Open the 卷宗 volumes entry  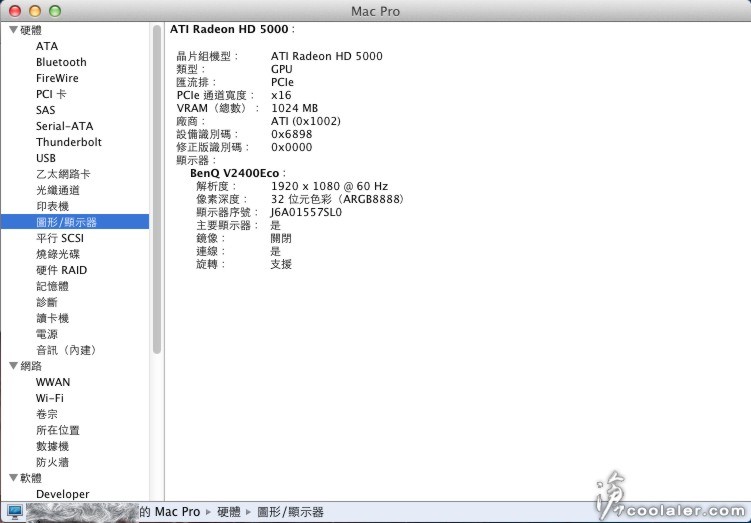point(46,414)
